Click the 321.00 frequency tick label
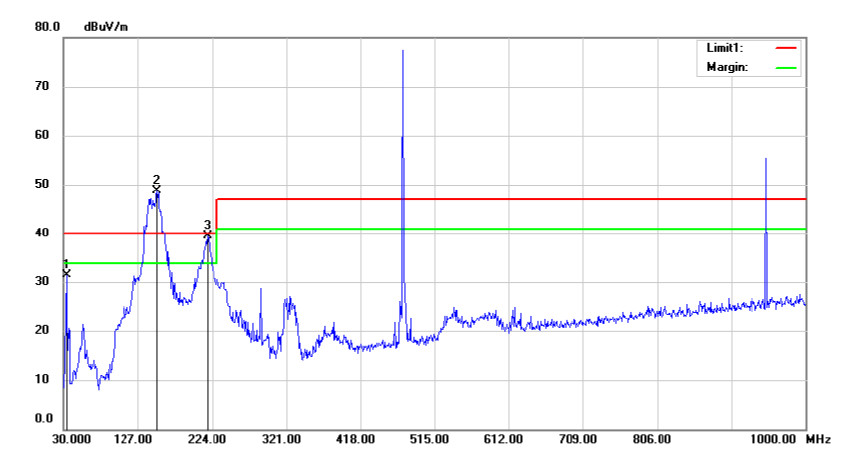841x461 pixels. [281, 440]
